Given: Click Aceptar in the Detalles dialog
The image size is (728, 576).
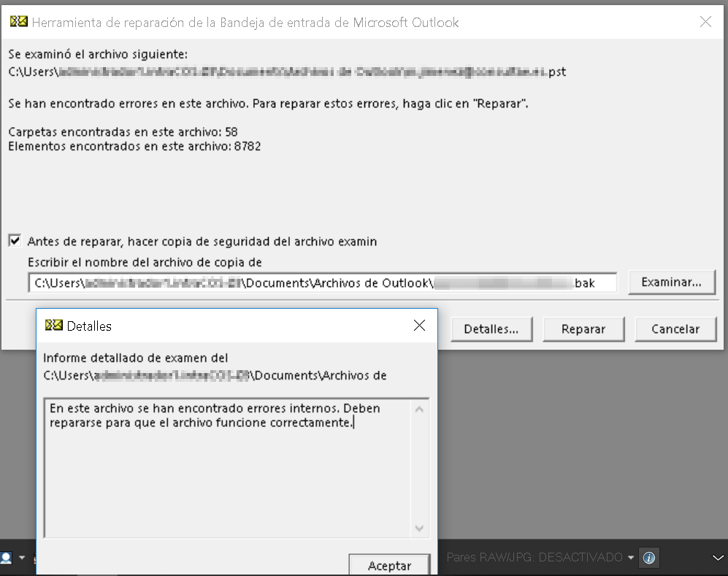Looking at the screenshot, I should 389,565.
